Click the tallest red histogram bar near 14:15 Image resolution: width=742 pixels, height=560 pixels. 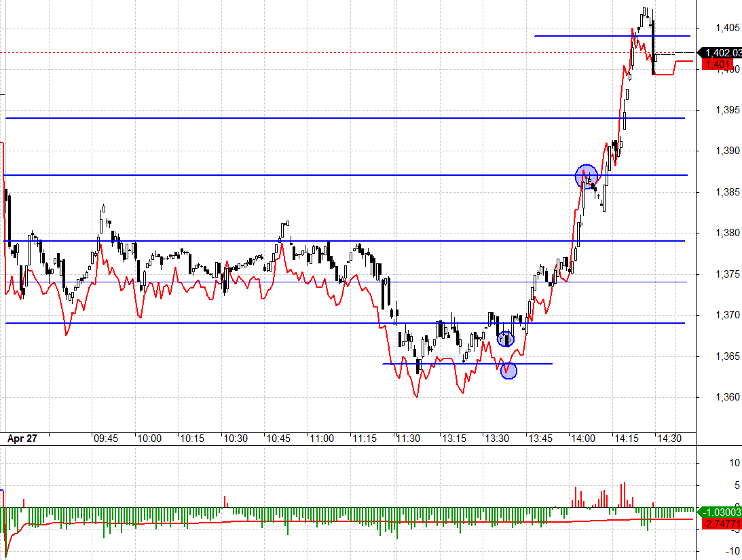(623, 495)
